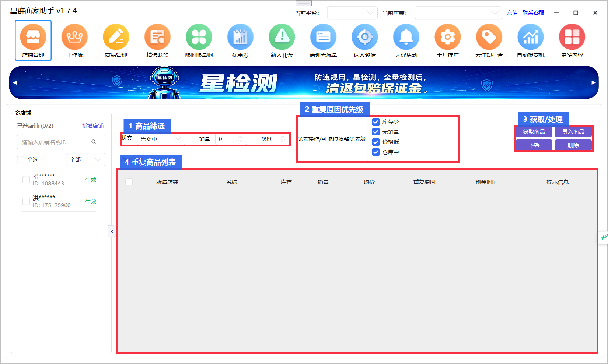Click the 导入商品 button

click(x=573, y=132)
